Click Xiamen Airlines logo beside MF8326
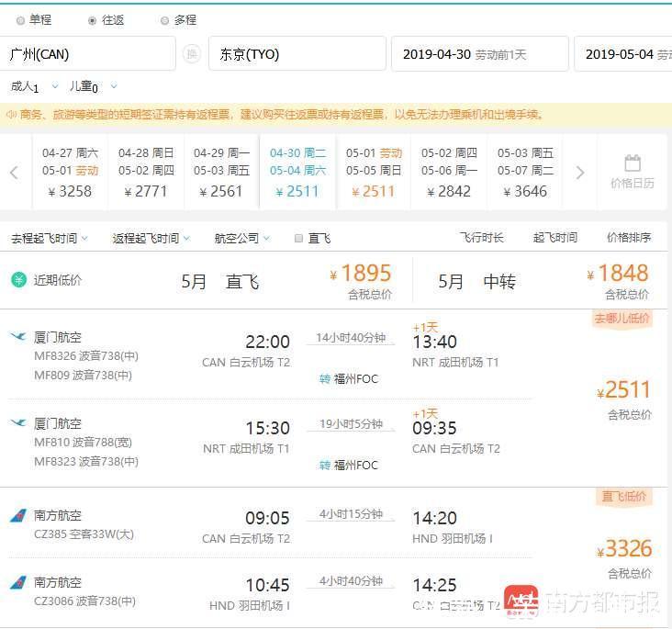 click(x=18, y=337)
